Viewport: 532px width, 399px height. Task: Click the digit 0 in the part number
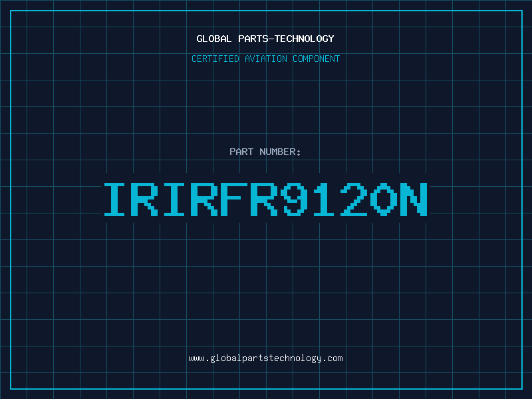(384, 199)
